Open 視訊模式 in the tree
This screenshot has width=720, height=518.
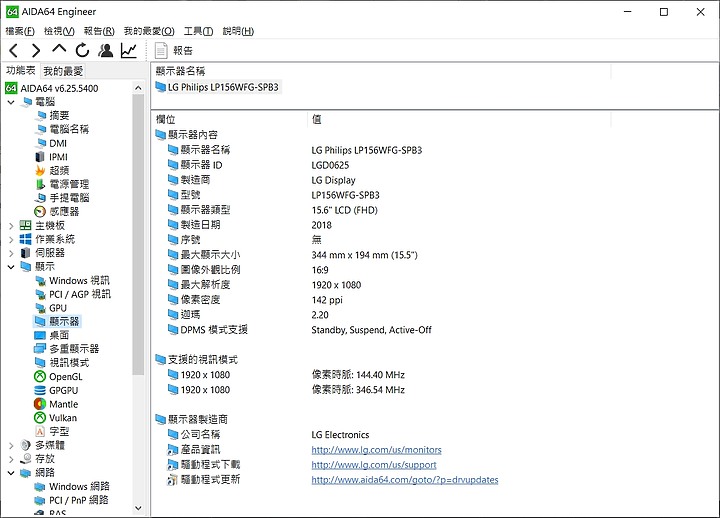62,363
